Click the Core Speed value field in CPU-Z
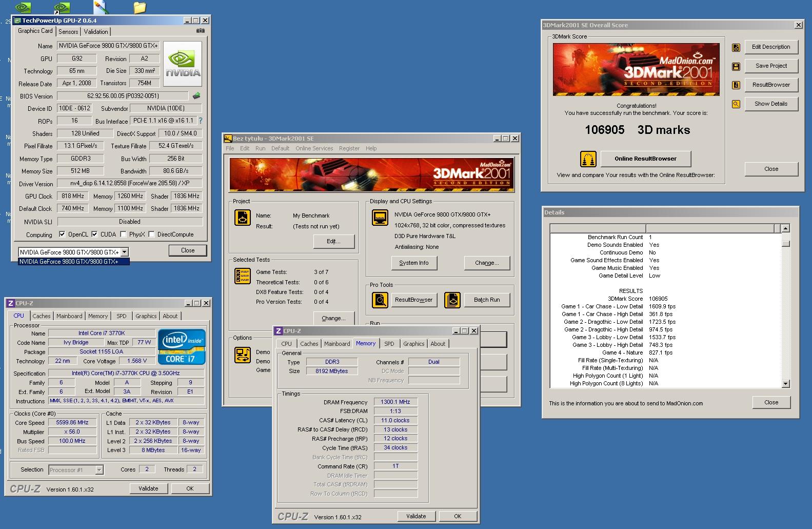Screen dimensions: 812x529 pos(72,422)
